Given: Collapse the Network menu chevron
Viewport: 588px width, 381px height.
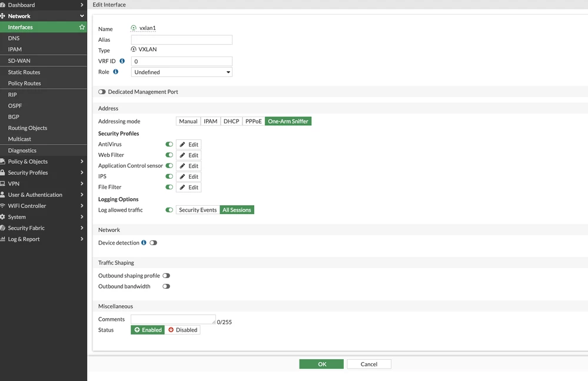Looking at the screenshot, I should point(82,16).
